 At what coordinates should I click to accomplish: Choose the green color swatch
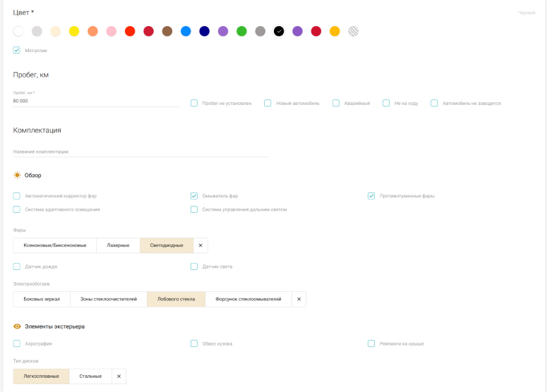coord(241,31)
